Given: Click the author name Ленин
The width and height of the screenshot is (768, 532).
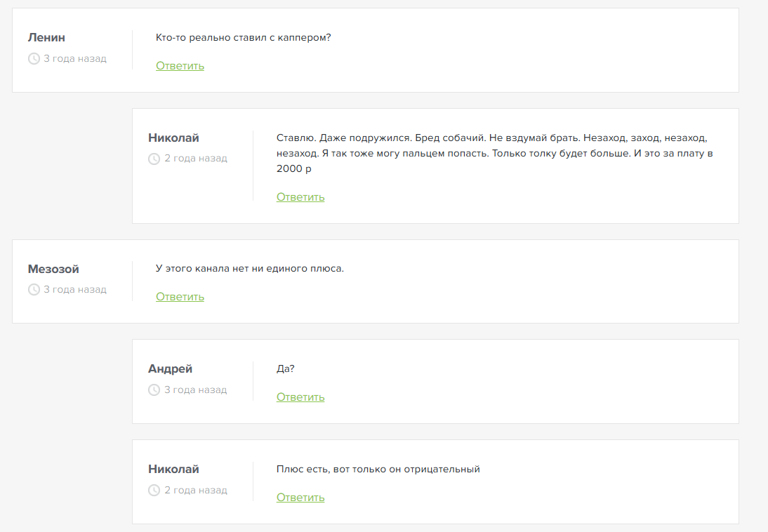Looking at the screenshot, I should click(x=46, y=38).
